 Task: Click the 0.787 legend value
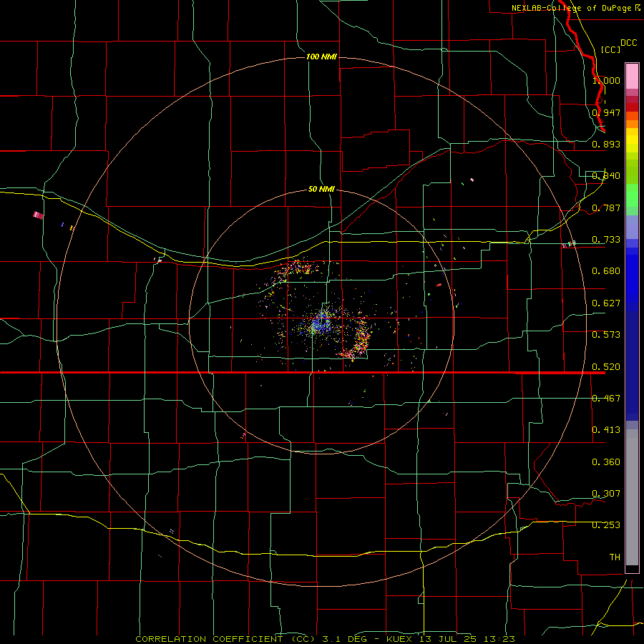[x=606, y=208]
